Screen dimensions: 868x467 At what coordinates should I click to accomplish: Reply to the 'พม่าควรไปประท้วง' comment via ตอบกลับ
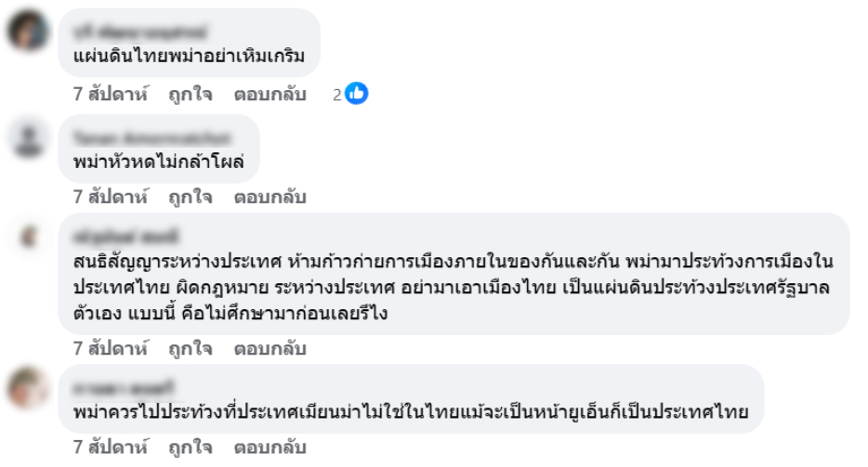click(x=270, y=448)
